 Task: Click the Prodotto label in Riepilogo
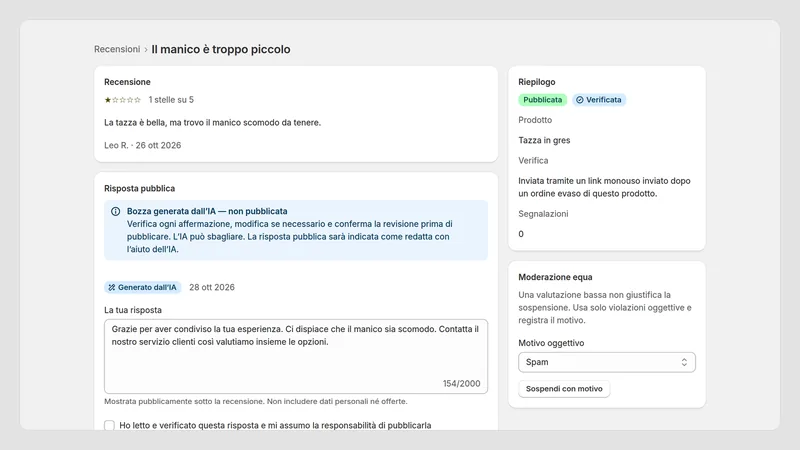(535, 120)
